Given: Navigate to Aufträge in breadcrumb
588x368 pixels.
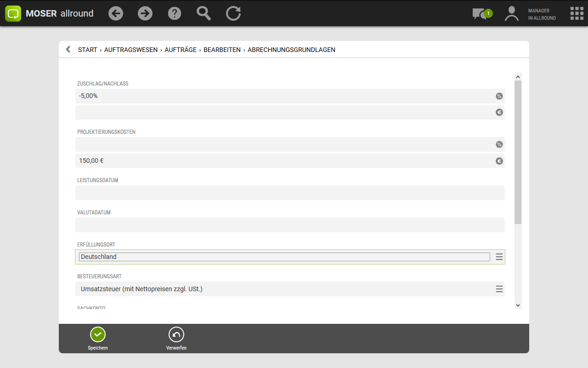Looking at the screenshot, I should pos(181,50).
